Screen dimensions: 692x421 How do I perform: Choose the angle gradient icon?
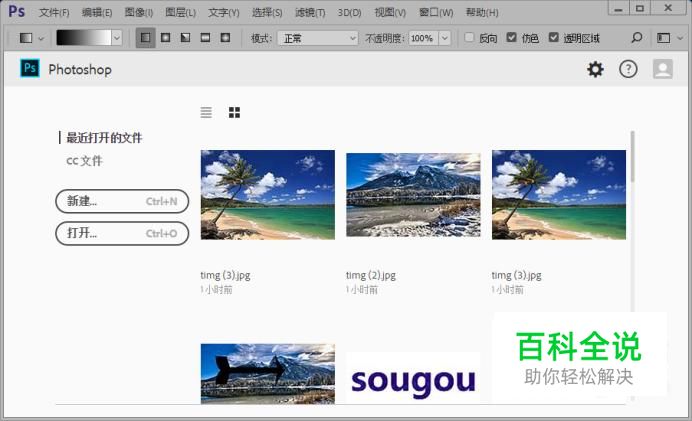(185, 38)
